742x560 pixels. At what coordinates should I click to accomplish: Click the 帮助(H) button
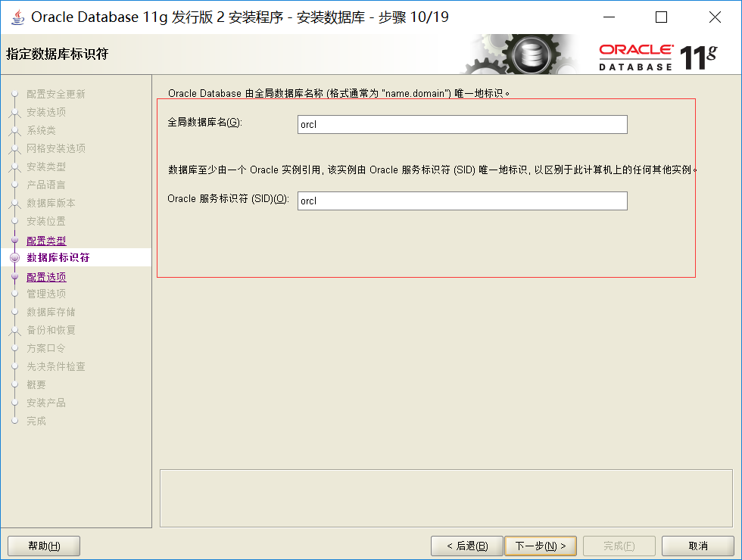tap(44, 546)
